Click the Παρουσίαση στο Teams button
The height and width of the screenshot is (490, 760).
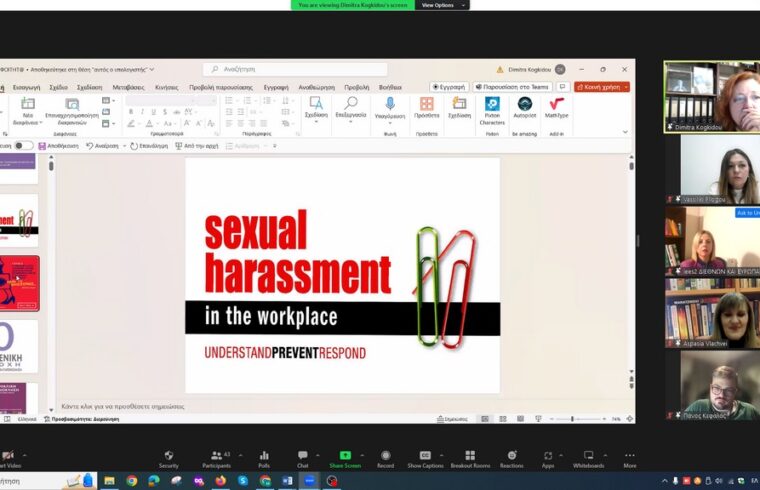point(512,87)
